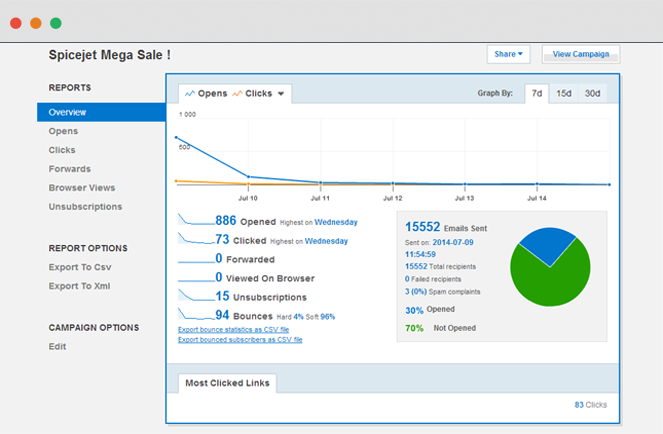Click the Jul 10 data point on opens line
663x434 pixels.
(248, 176)
